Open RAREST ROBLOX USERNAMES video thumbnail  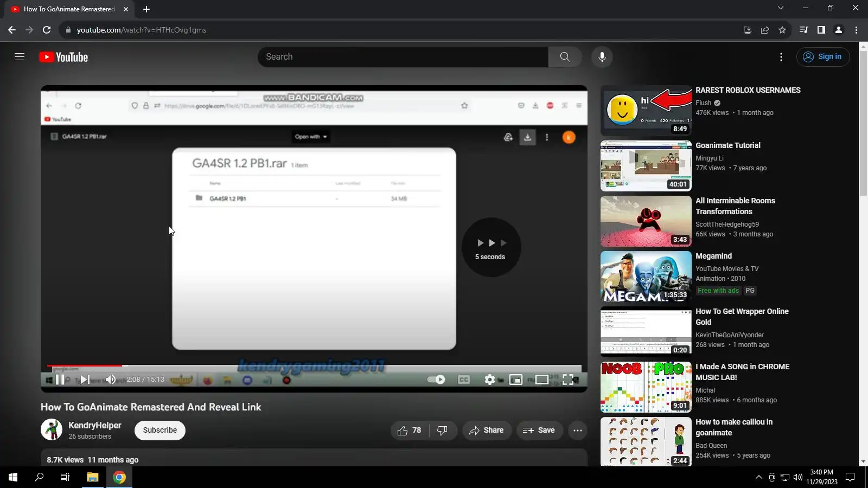[x=646, y=111]
